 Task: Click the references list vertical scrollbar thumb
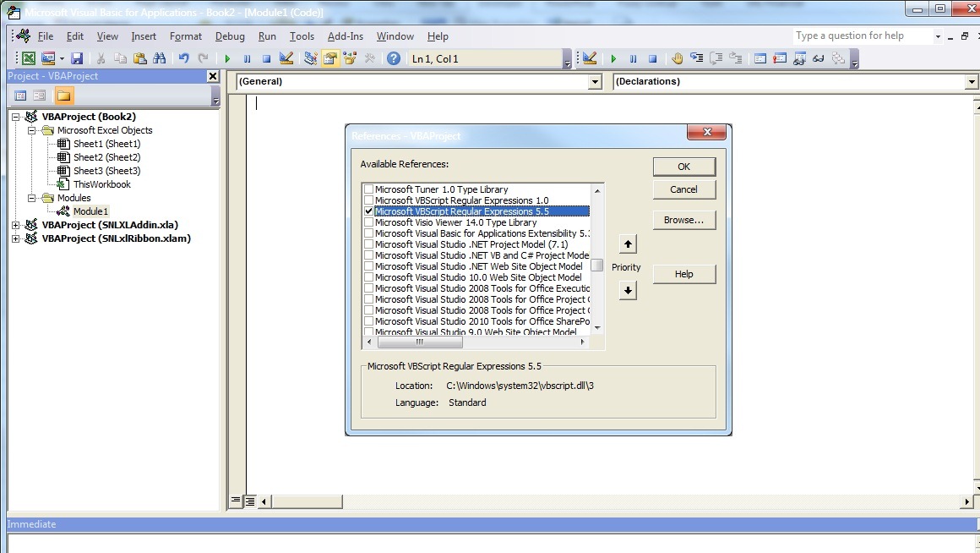[597, 266]
